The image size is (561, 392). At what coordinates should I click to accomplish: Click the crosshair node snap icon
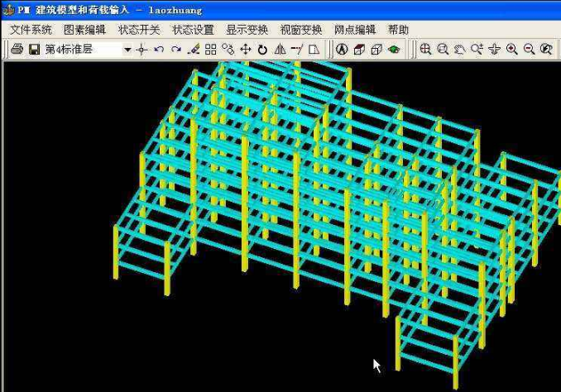click(x=142, y=50)
